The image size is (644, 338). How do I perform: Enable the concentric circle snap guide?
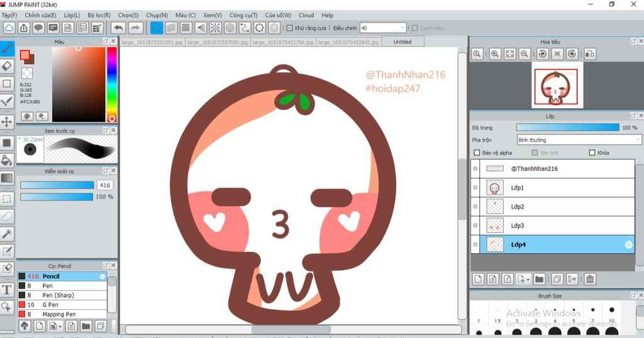[x=230, y=28]
